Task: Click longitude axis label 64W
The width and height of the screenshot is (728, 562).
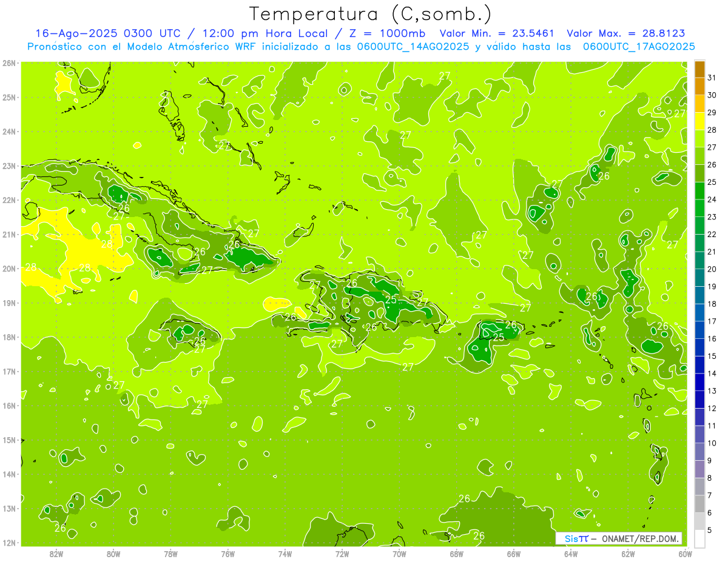Action: click(571, 554)
